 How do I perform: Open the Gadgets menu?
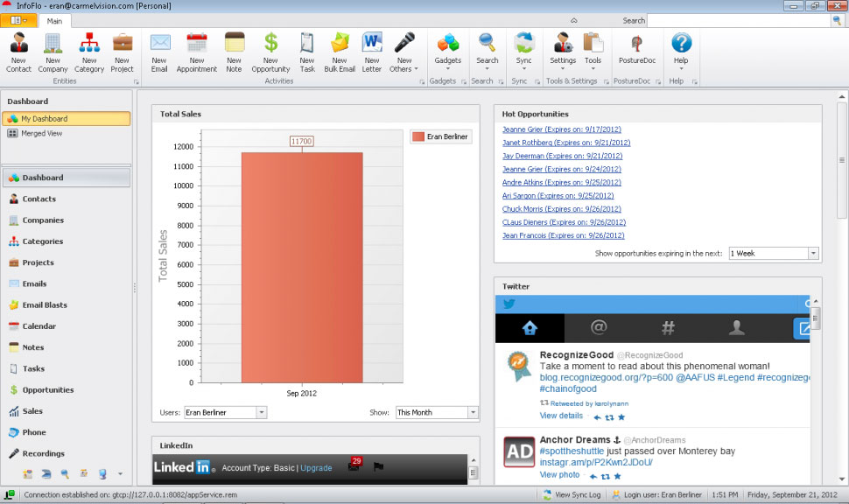(x=448, y=52)
